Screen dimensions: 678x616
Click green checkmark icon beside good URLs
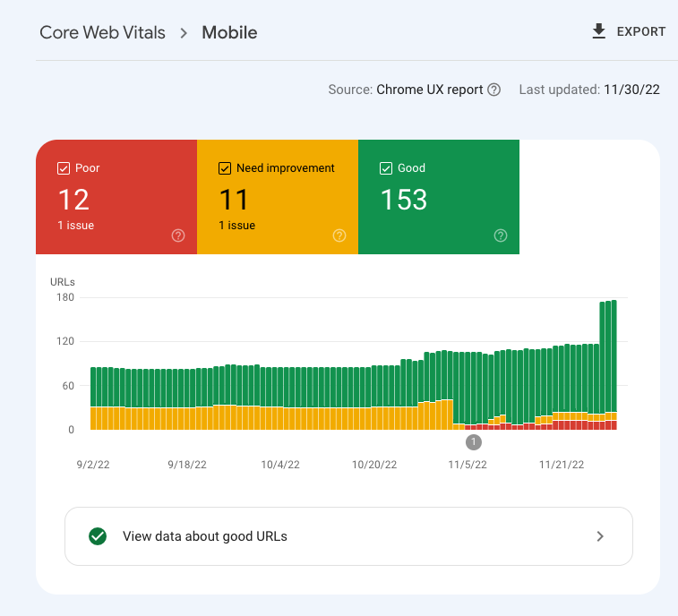(98, 536)
